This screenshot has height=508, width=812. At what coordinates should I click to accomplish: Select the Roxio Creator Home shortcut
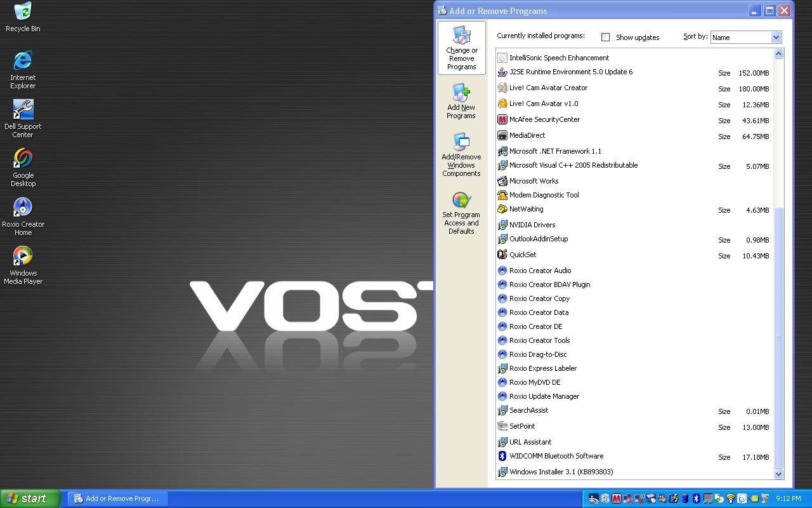click(x=23, y=217)
